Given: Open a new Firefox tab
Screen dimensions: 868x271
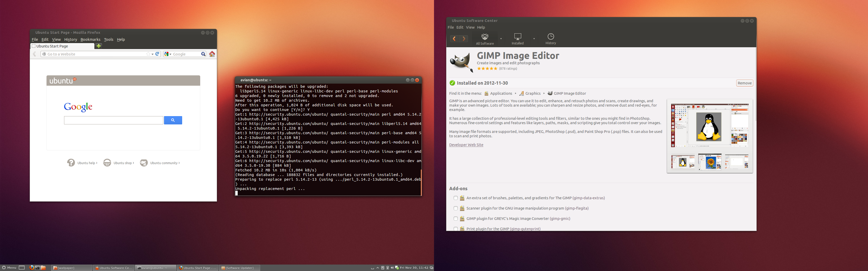Looking at the screenshot, I should (99, 46).
